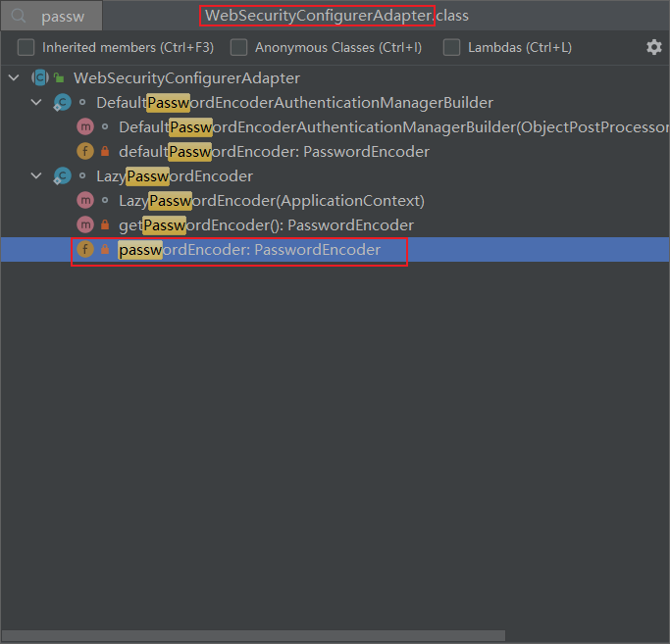This screenshot has height=644, width=670.
Task: Click class icon of LazyPasswordEncoder
Action: click(63, 175)
